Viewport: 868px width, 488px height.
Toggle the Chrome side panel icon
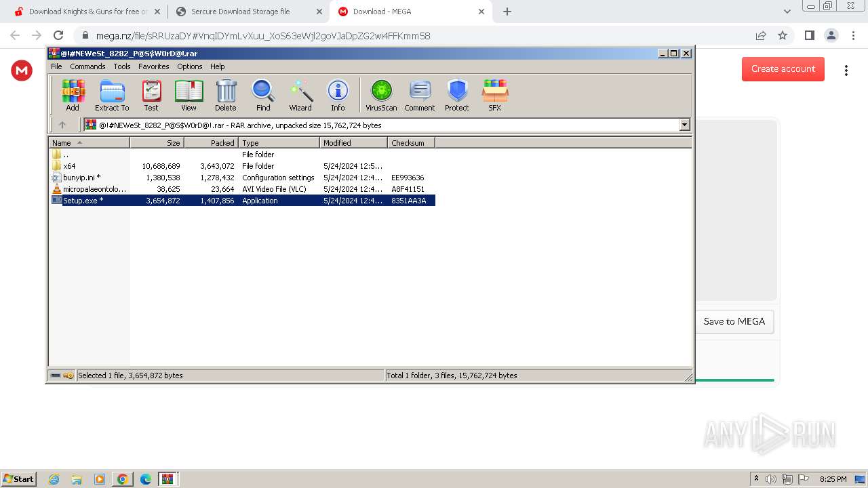(809, 35)
